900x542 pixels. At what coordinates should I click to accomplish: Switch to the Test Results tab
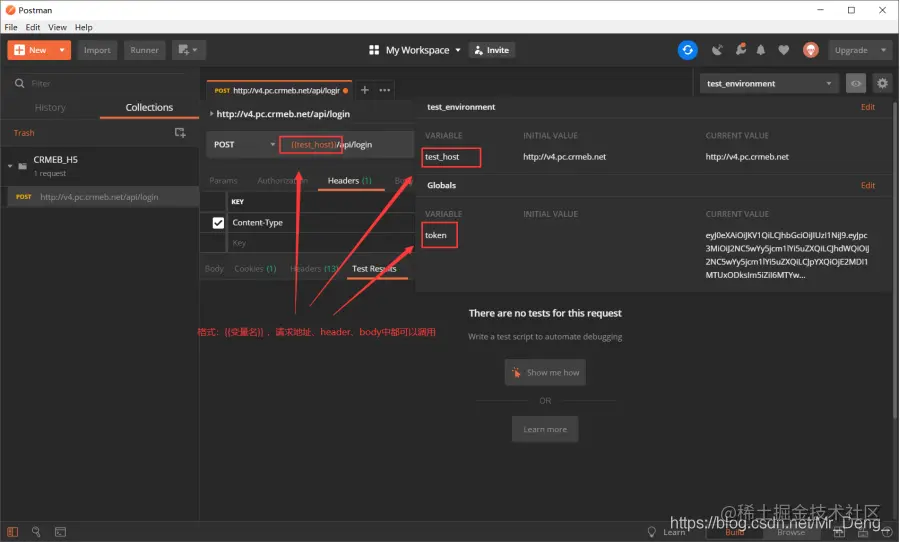(374, 269)
